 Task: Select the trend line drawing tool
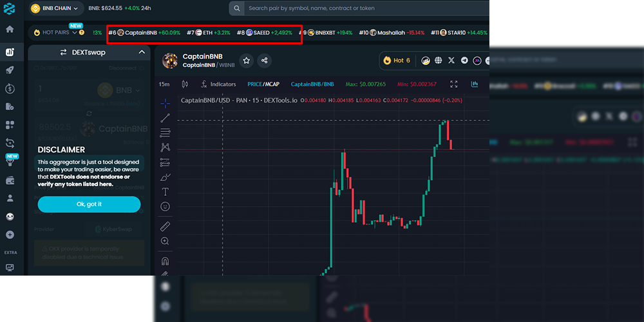[x=165, y=118]
